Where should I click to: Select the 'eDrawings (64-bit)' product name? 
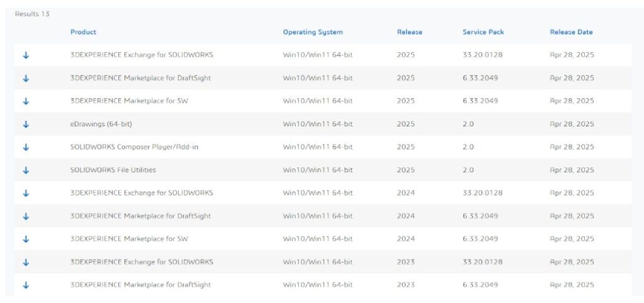pos(101,124)
